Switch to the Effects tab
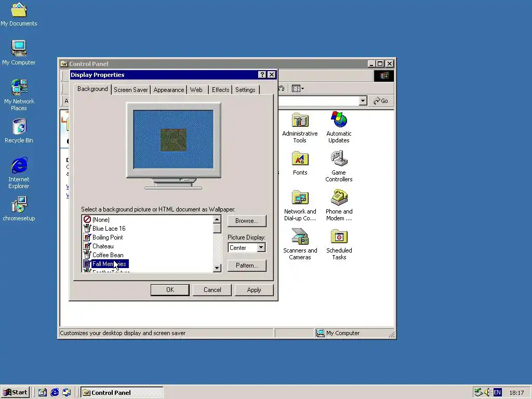This screenshot has height=399, width=532. click(220, 90)
